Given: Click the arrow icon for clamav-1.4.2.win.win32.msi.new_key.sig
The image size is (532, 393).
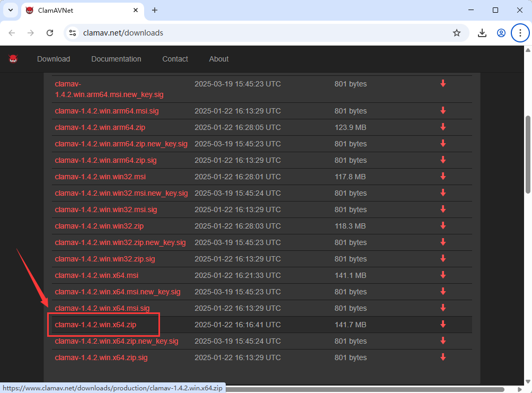Looking at the screenshot, I should pos(443,193).
